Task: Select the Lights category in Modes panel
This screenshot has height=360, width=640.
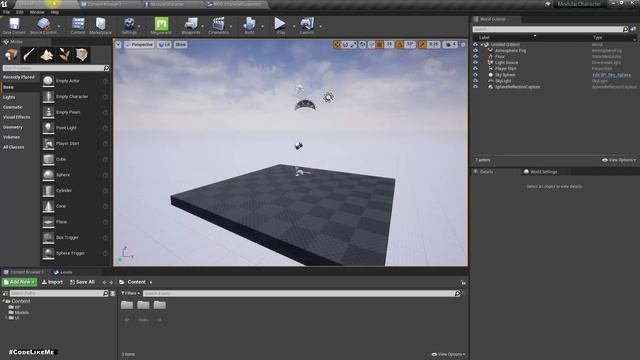Action: click(x=9, y=97)
